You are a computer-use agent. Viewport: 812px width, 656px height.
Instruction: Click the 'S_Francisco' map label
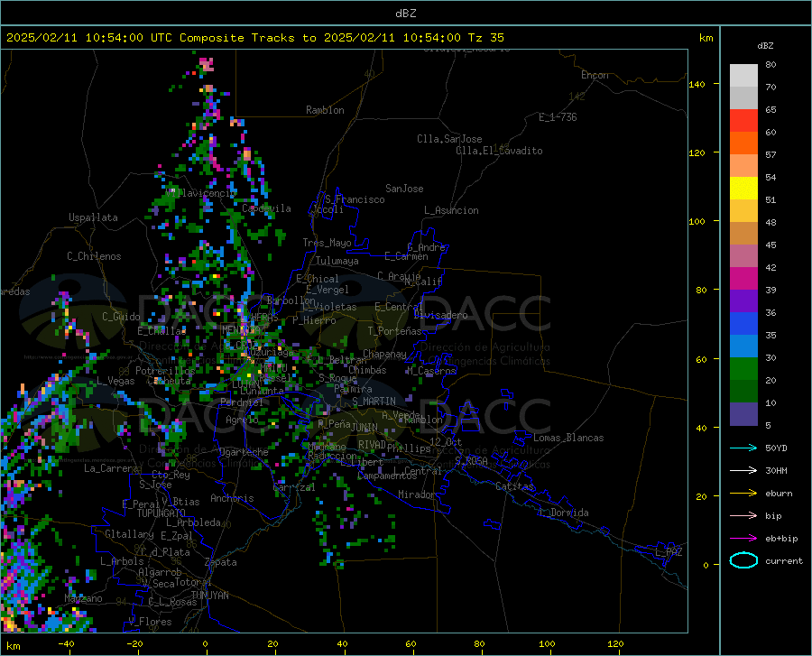coord(355,199)
